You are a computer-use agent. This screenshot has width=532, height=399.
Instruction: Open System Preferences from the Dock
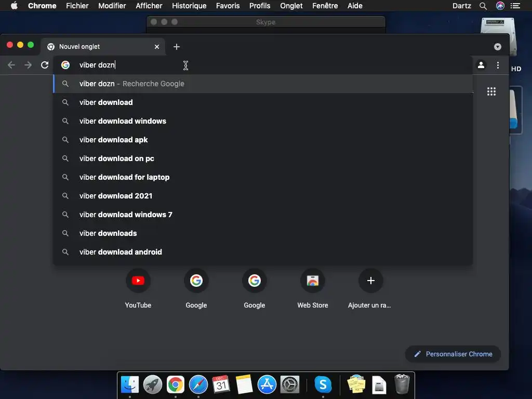click(290, 385)
